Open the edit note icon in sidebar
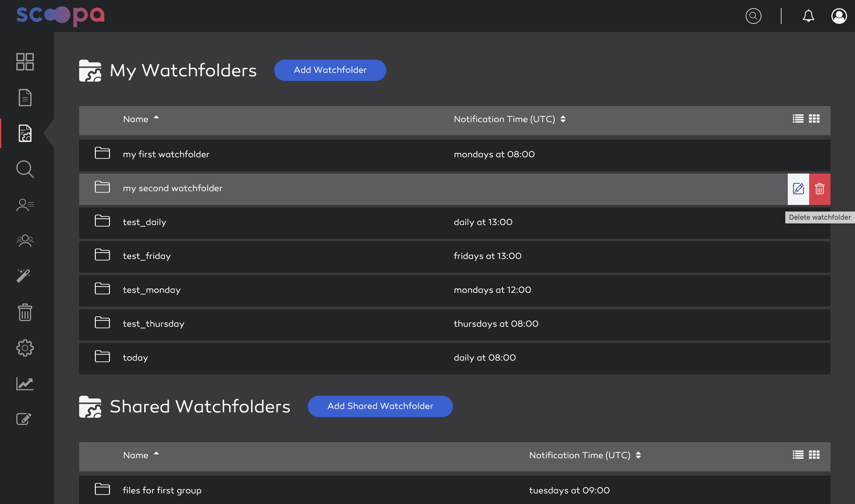The height and width of the screenshot is (504, 855). [24, 419]
